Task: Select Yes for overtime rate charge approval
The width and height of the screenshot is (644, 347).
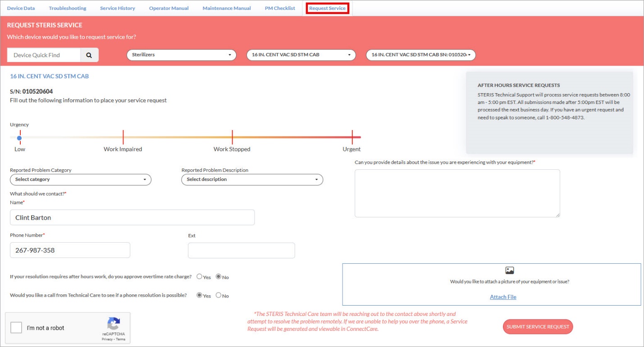Action: click(199, 277)
